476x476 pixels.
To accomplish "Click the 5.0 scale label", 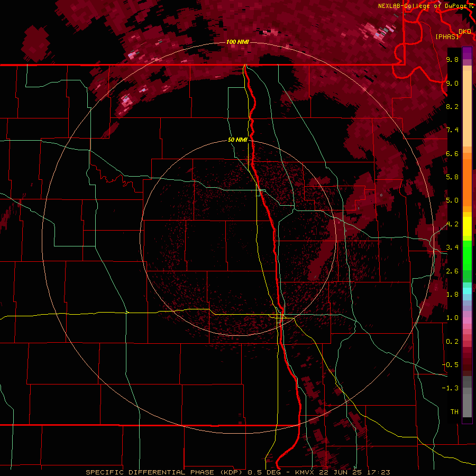I will coord(452,200).
